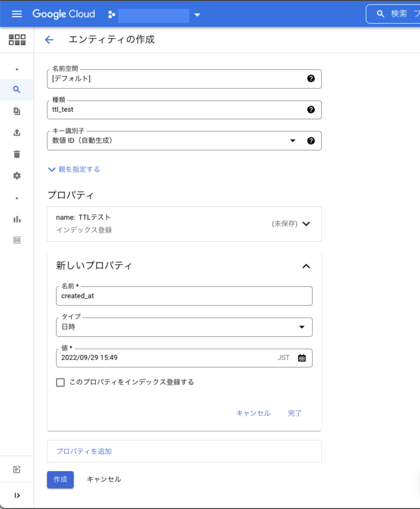The width and height of the screenshot is (420, 509).
Task: Click the 名前 field containing created_at
Action: tap(184, 296)
